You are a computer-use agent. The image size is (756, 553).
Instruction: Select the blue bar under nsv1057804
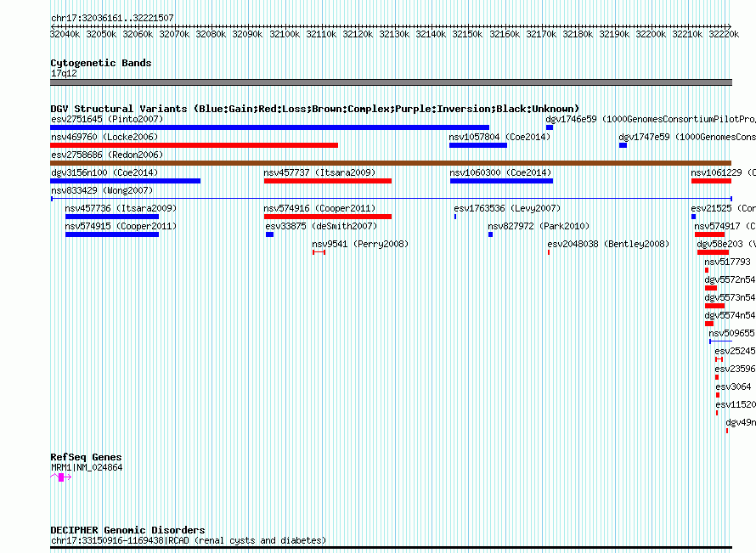477,145
